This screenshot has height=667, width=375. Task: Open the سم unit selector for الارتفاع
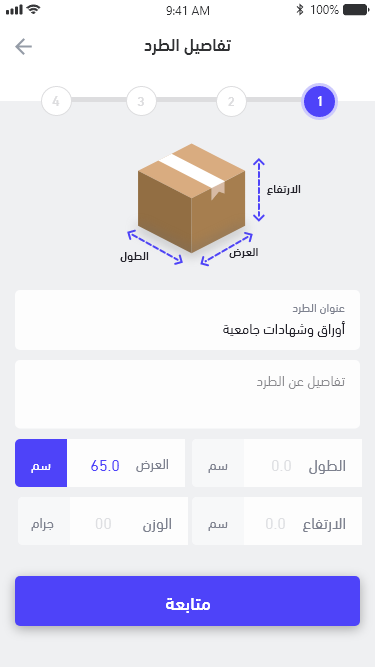[x=218, y=521]
